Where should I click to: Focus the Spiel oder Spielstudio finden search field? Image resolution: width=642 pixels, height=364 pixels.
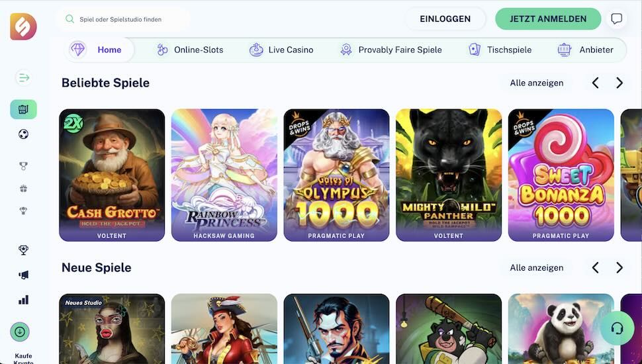coord(123,19)
